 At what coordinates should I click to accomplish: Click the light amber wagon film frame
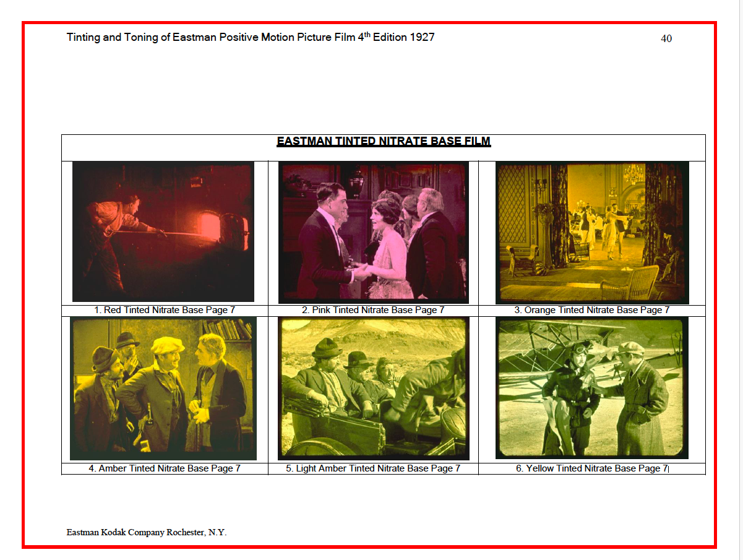click(x=373, y=389)
